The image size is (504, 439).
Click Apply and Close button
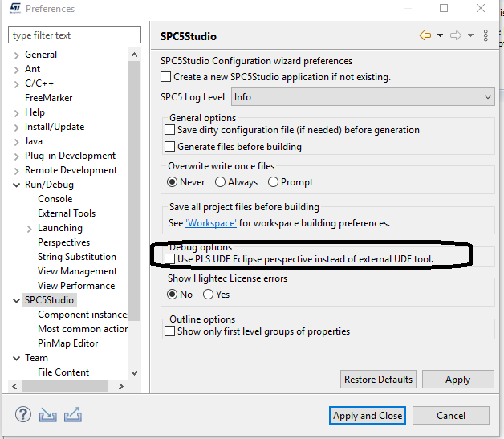pyautogui.click(x=368, y=415)
